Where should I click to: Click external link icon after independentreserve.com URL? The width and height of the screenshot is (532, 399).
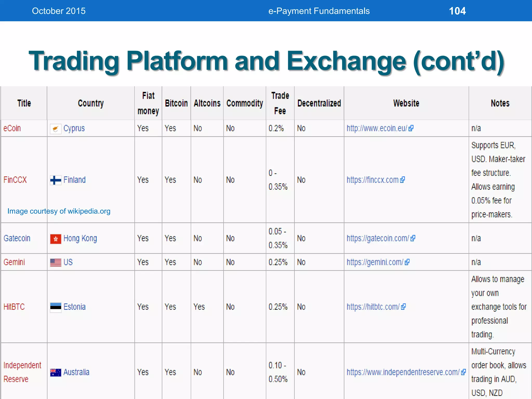463,372
